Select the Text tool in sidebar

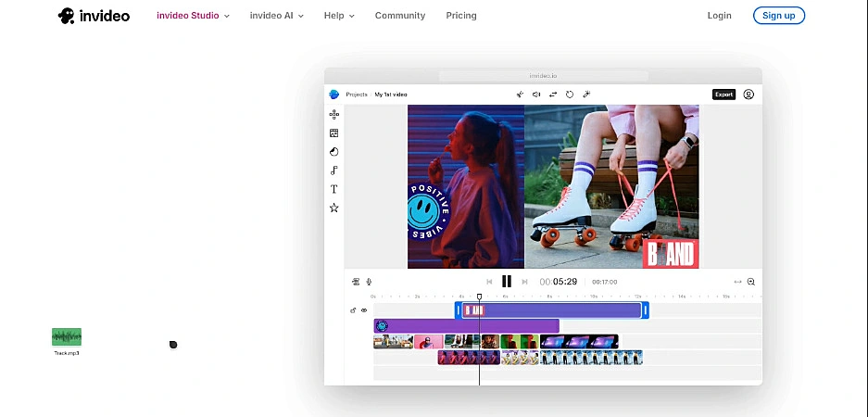[x=333, y=189]
